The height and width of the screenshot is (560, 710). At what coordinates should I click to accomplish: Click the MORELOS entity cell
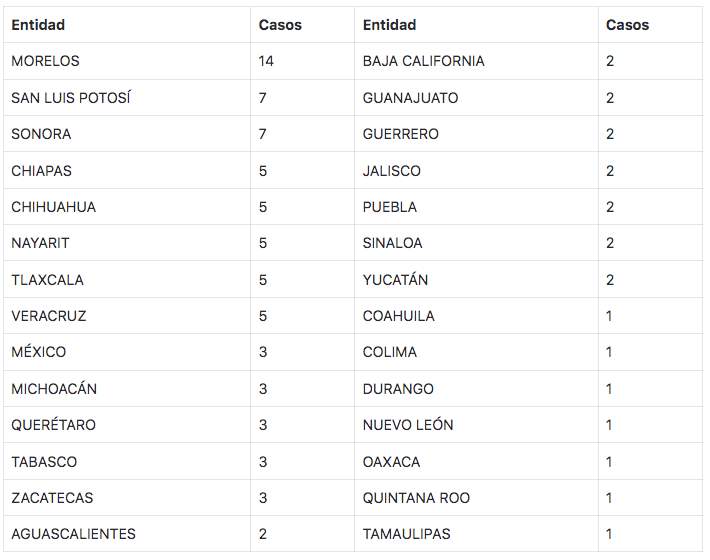point(46,61)
